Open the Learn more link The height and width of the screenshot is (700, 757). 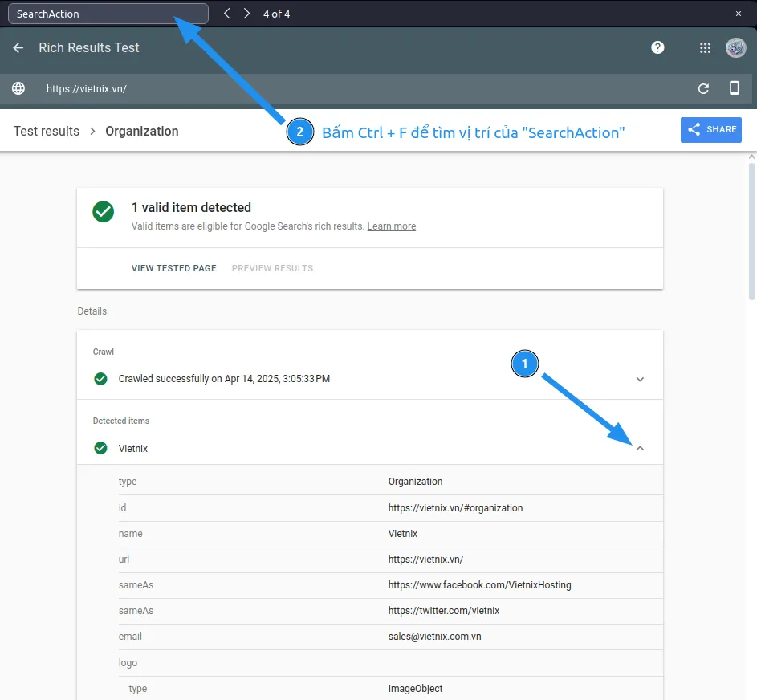(x=392, y=226)
